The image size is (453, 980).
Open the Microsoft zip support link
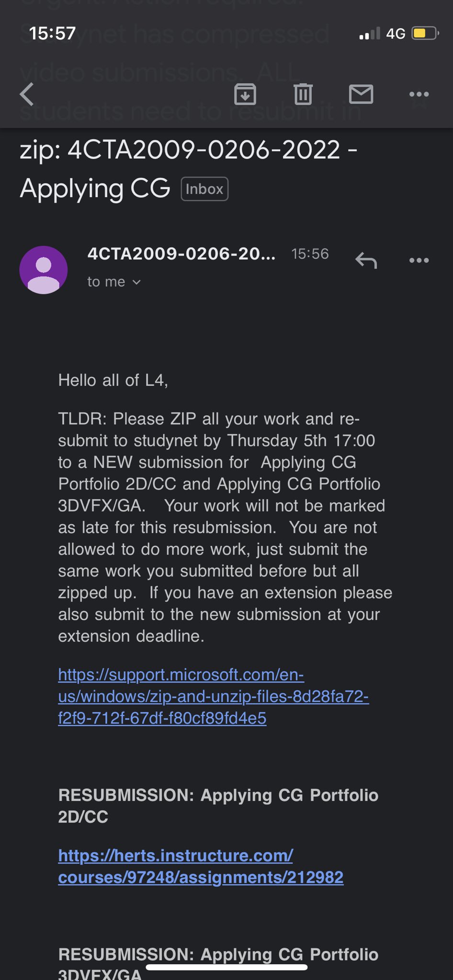click(213, 696)
